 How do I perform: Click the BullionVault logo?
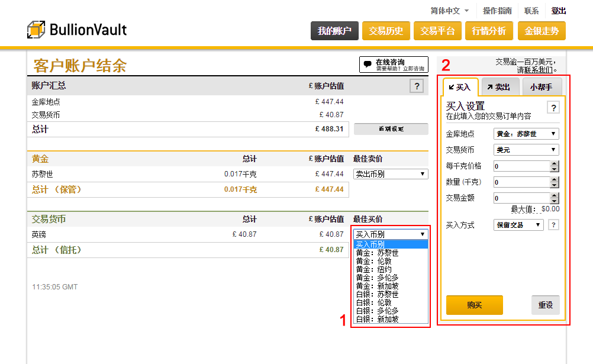click(77, 30)
